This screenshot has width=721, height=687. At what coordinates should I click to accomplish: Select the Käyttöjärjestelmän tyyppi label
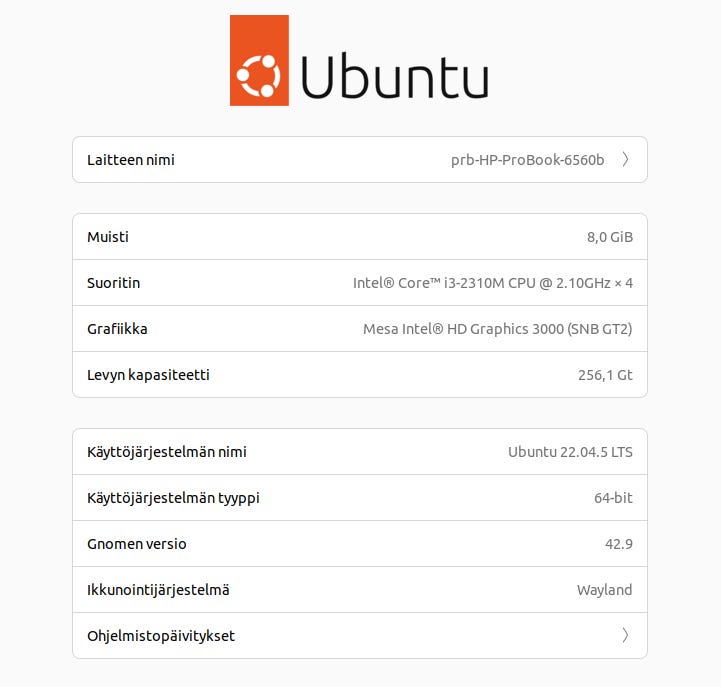[x=173, y=498]
